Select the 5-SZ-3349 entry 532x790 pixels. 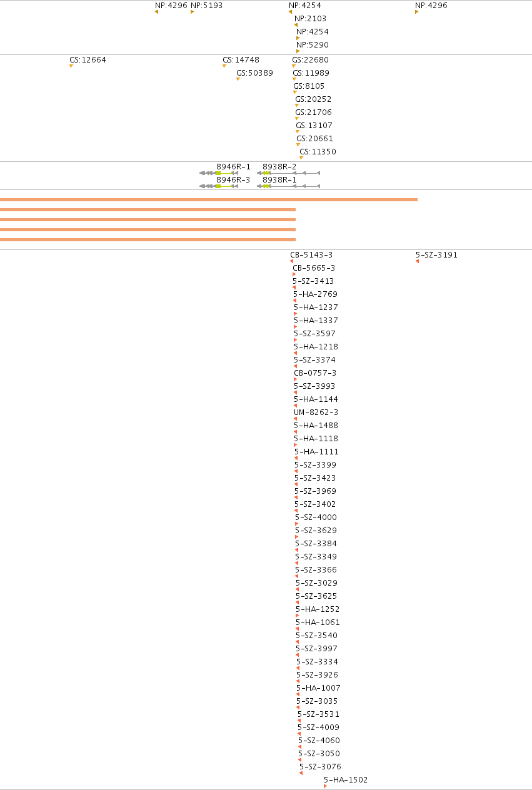pyautogui.click(x=316, y=557)
